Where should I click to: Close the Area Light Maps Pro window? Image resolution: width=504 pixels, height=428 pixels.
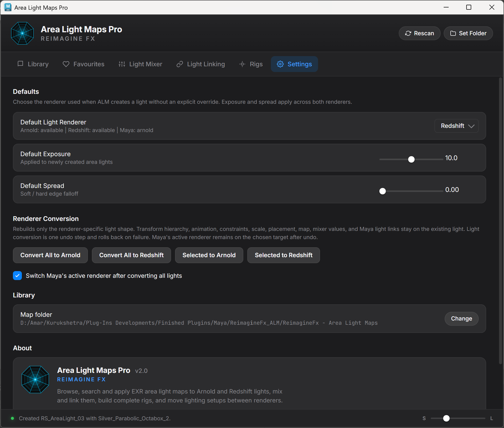[x=492, y=7]
